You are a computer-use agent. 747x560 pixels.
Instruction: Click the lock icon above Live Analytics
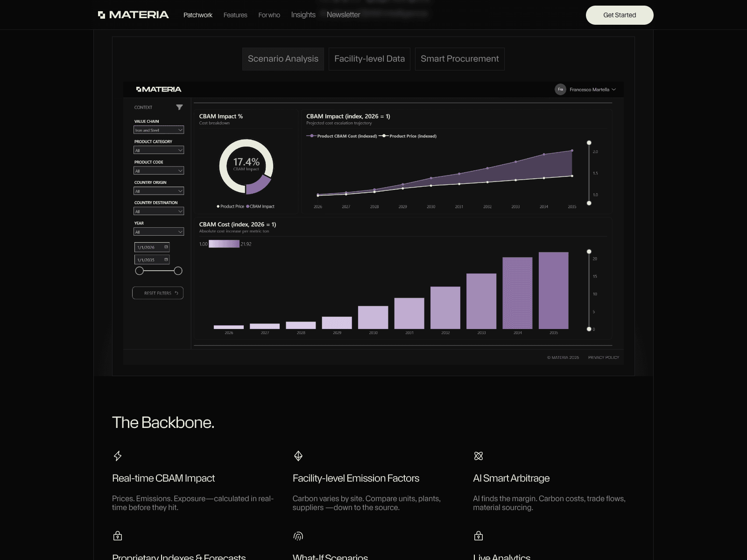[479, 536]
